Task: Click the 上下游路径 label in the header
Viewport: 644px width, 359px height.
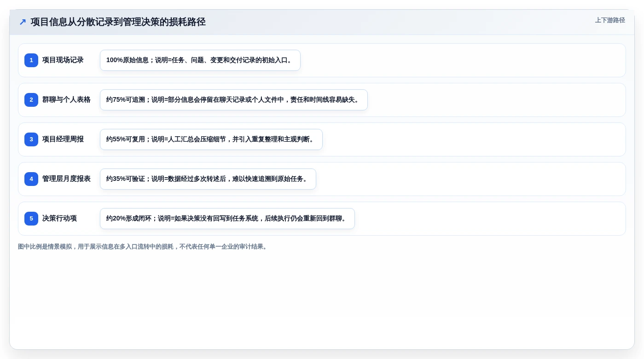Action: pos(610,20)
